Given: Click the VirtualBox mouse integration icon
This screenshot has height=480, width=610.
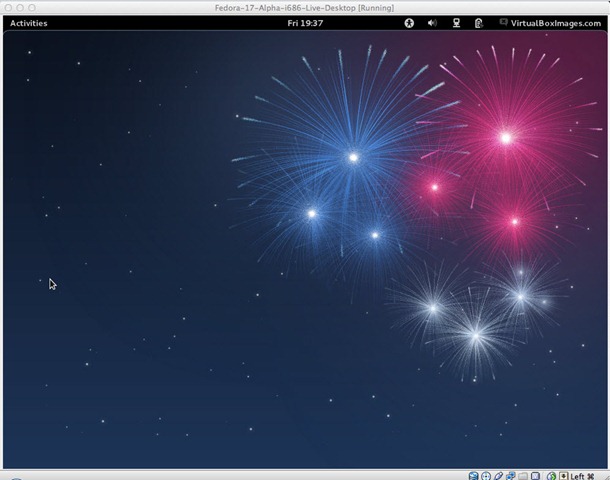Looking at the screenshot, I should [551, 476].
